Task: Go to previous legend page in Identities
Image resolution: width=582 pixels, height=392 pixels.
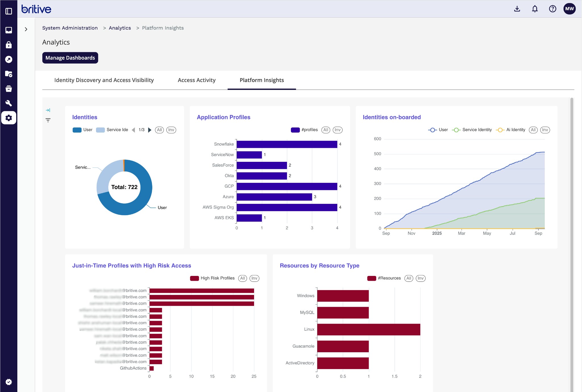Action: pos(133,130)
